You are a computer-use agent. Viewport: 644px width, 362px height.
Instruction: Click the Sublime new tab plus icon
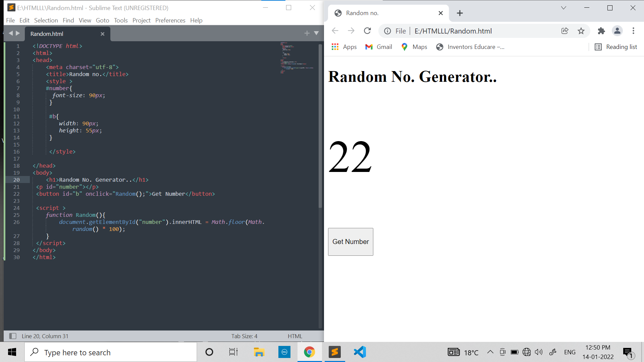click(x=307, y=33)
